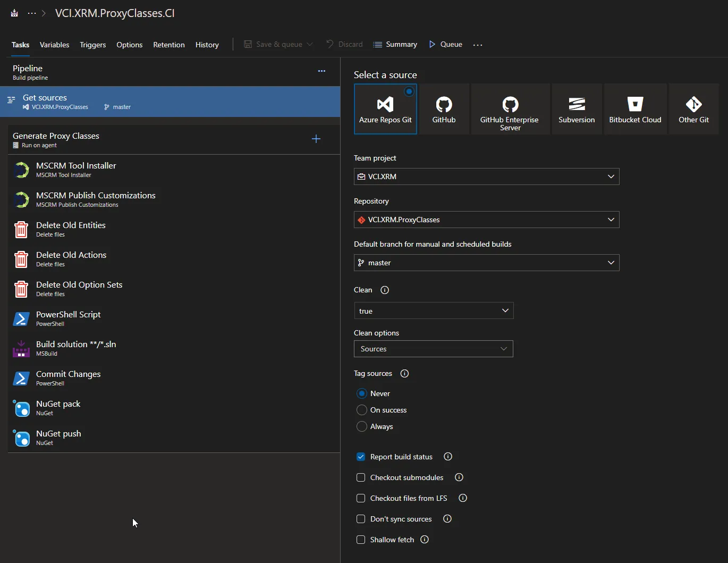Enable Checkout submodules checkbox

361,477
